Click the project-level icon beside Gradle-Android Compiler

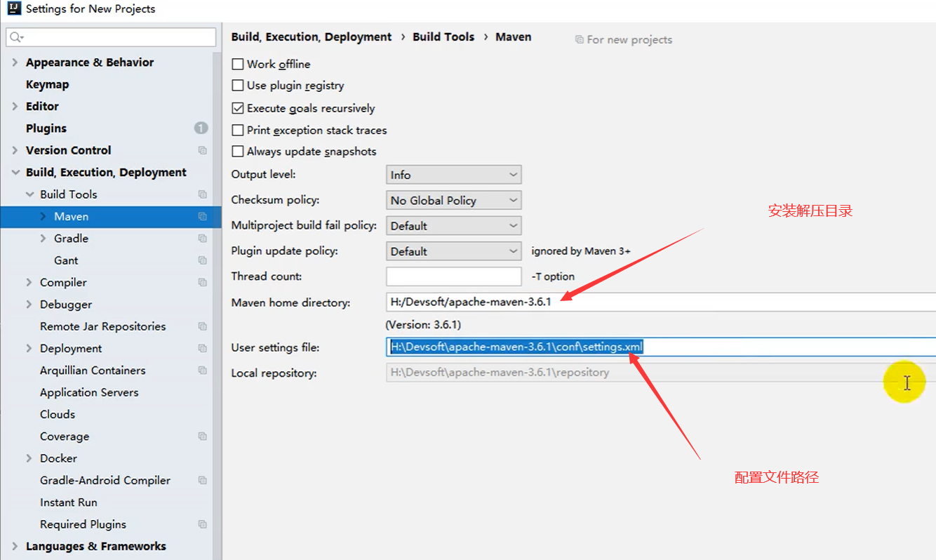pos(203,480)
